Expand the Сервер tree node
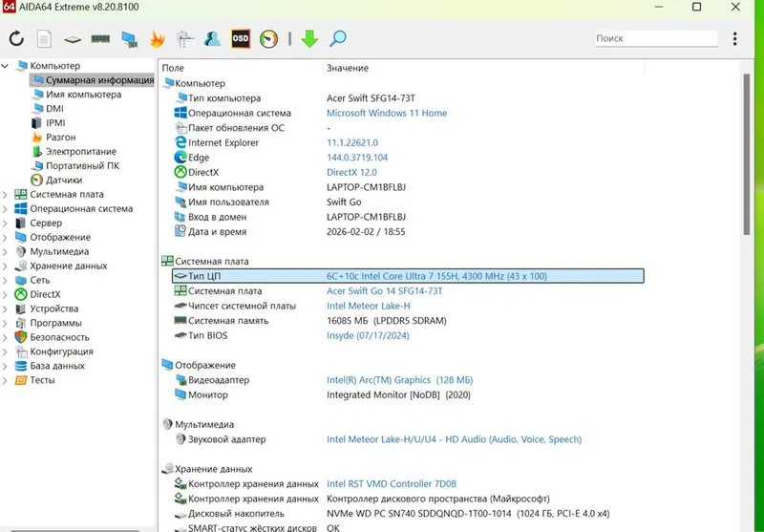The image size is (764, 532). (5, 223)
